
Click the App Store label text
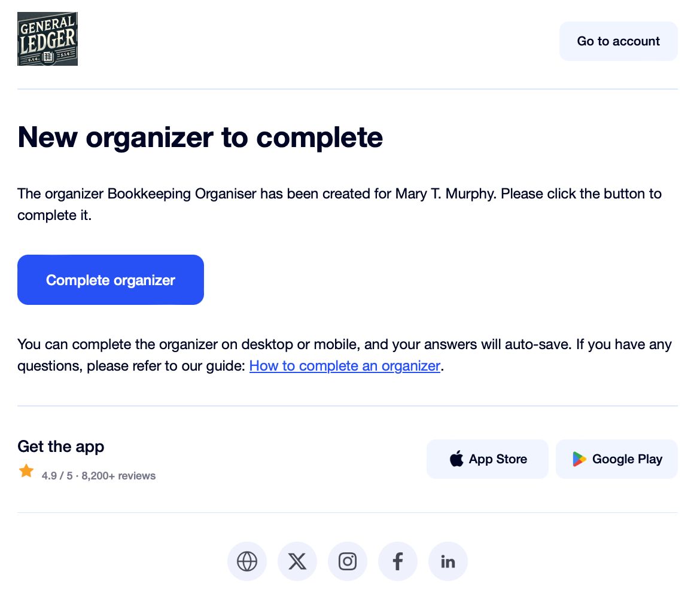pyautogui.click(x=498, y=459)
